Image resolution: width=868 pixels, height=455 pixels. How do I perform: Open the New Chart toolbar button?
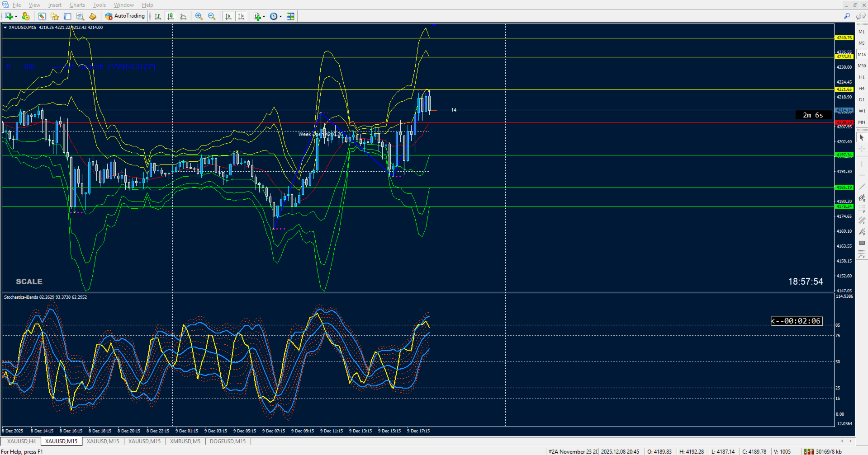[x=9, y=16]
